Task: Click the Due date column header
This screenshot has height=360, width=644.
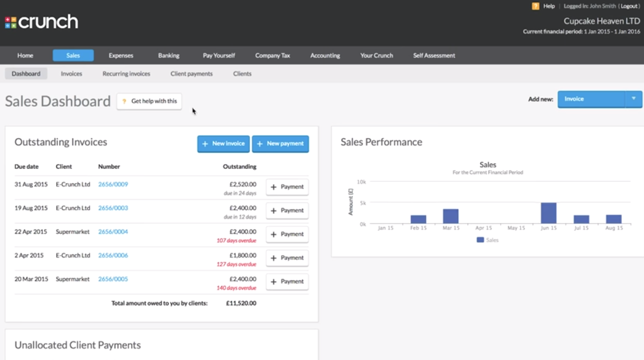Action: pyautogui.click(x=26, y=166)
